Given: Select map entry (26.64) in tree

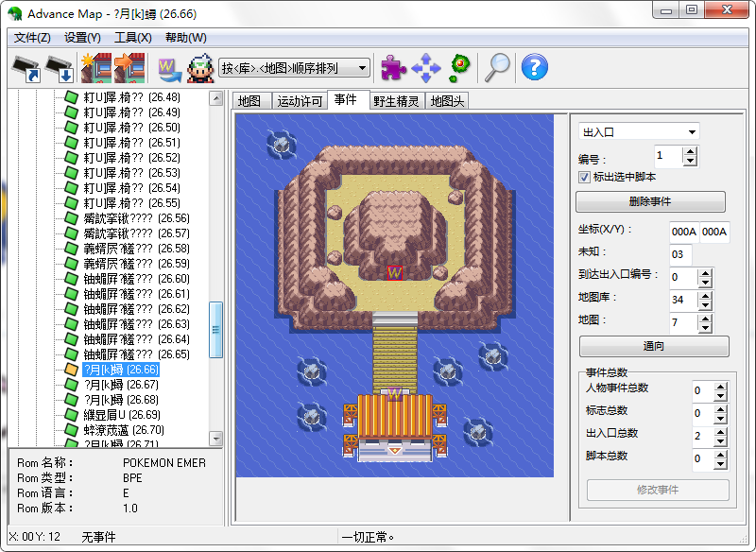Looking at the screenshot, I should click(x=136, y=339).
